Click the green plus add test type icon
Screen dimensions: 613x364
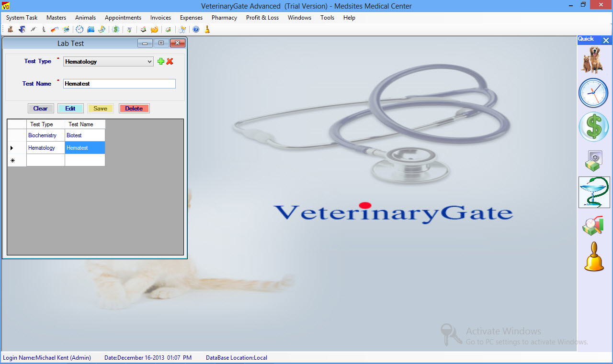161,62
